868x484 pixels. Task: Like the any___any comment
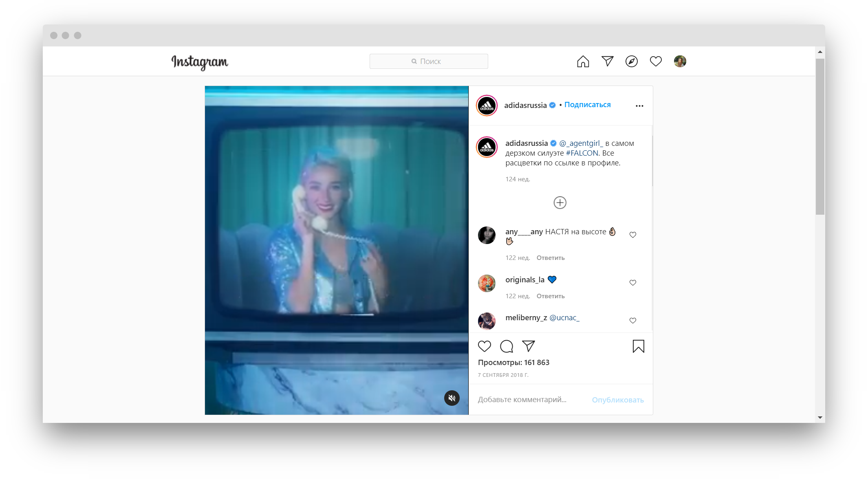pyautogui.click(x=632, y=235)
